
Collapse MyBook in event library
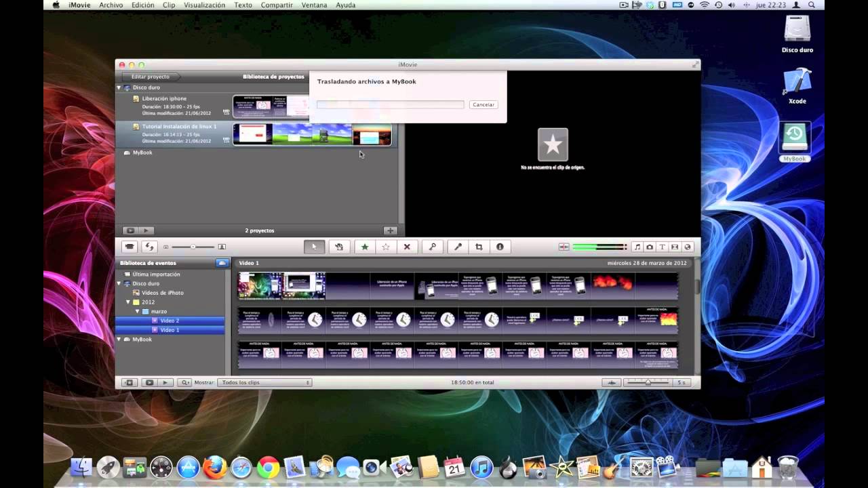pyautogui.click(x=119, y=339)
